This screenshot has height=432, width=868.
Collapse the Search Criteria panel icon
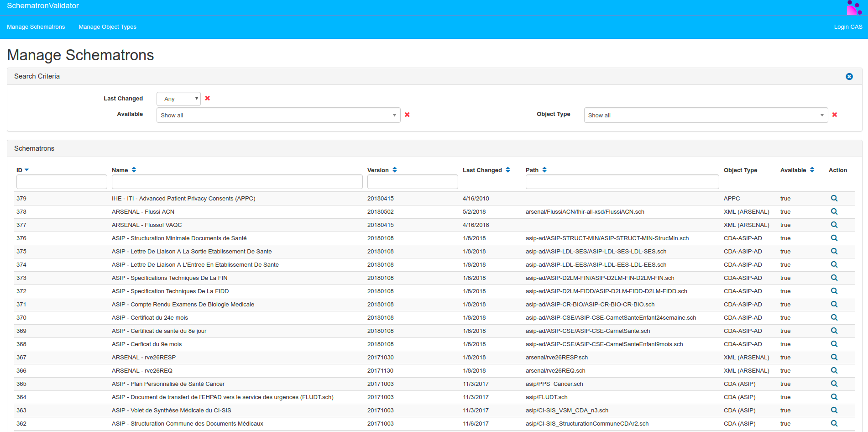849,76
